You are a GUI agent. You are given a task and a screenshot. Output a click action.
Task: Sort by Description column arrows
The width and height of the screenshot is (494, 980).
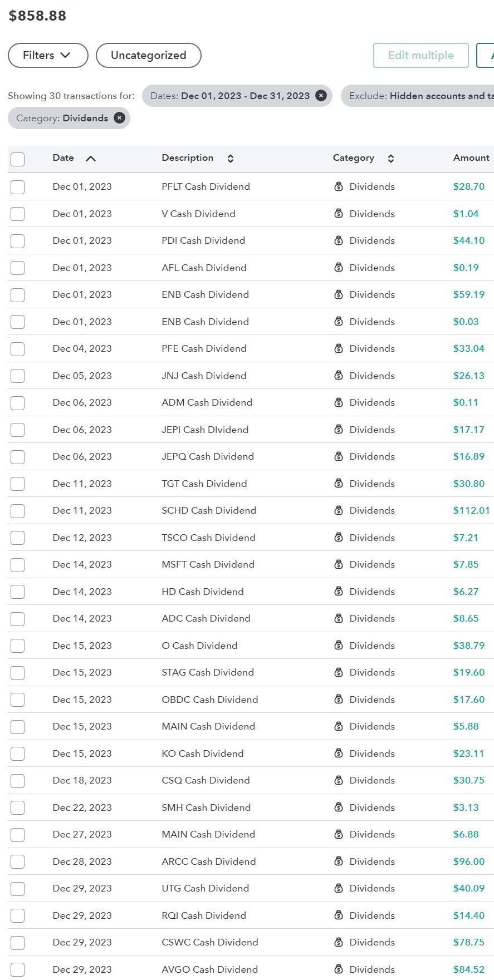[x=231, y=159]
